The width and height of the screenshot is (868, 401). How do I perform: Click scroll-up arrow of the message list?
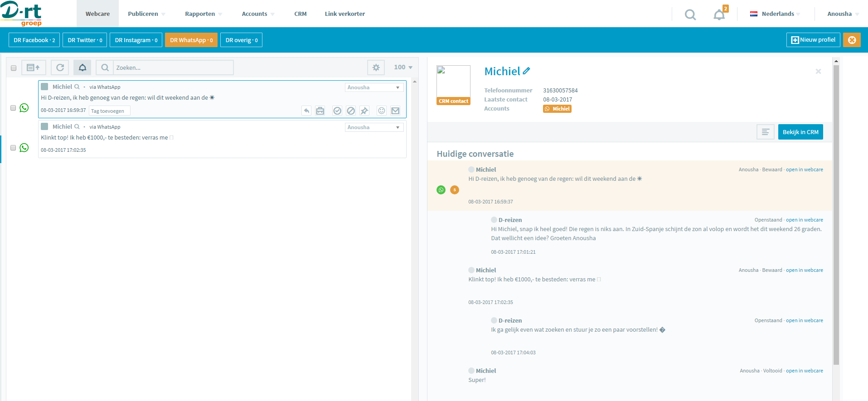pos(415,82)
